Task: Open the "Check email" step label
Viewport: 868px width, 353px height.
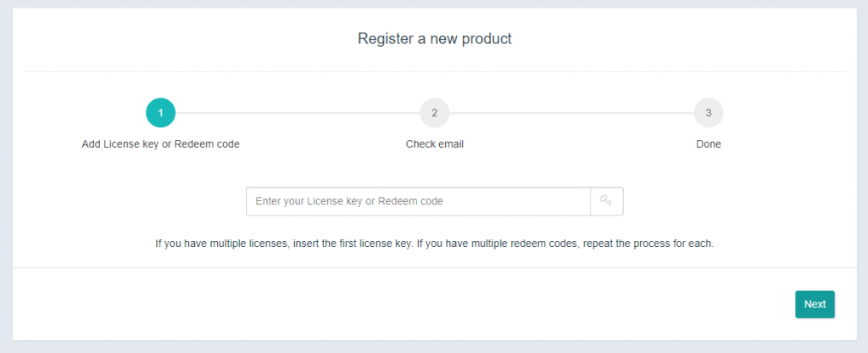Action: (x=434, y=144)
